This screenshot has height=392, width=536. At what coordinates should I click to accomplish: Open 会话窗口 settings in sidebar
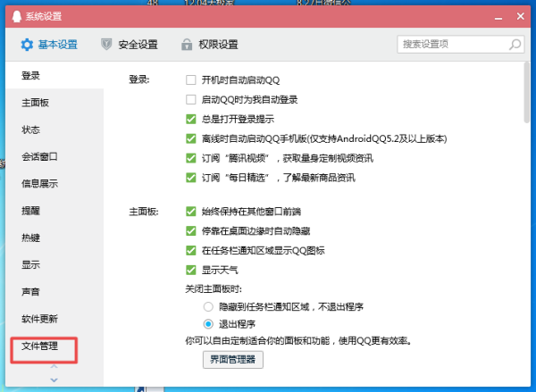54,156
